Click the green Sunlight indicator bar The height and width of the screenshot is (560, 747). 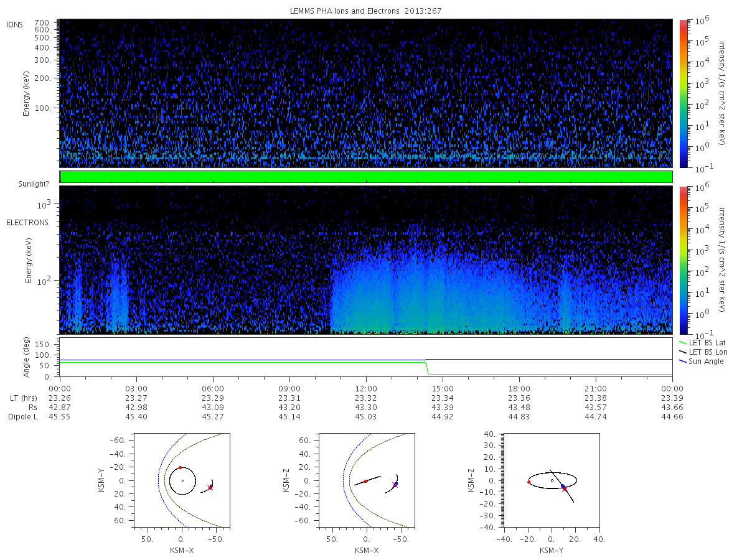pos(366,177)
